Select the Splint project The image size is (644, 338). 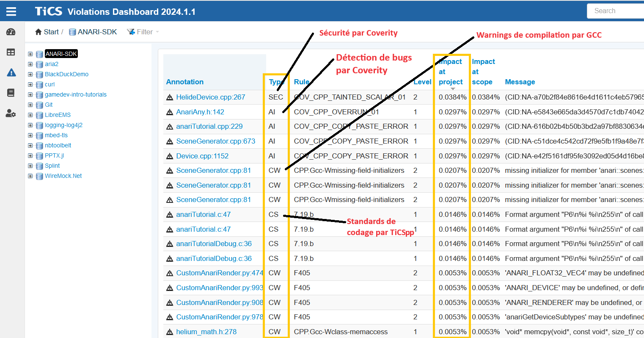click(52, 166)
